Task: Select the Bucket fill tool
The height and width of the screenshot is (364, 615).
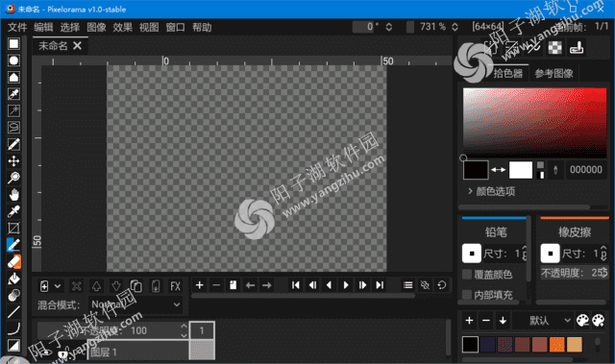Action: (13, 279)
